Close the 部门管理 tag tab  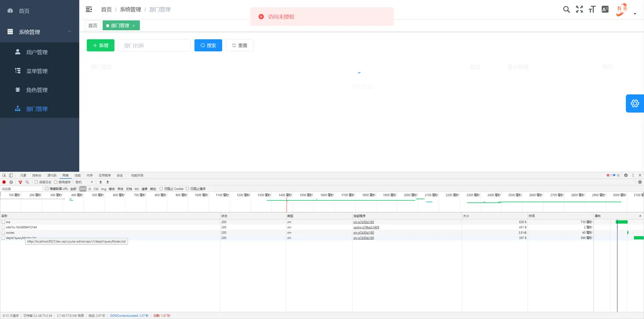point(134,26)
